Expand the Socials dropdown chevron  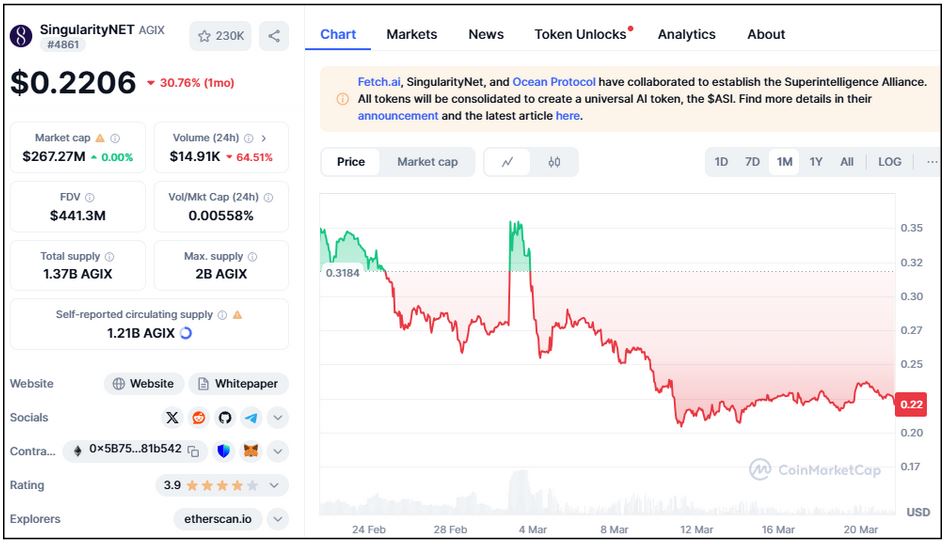[278, 418]
